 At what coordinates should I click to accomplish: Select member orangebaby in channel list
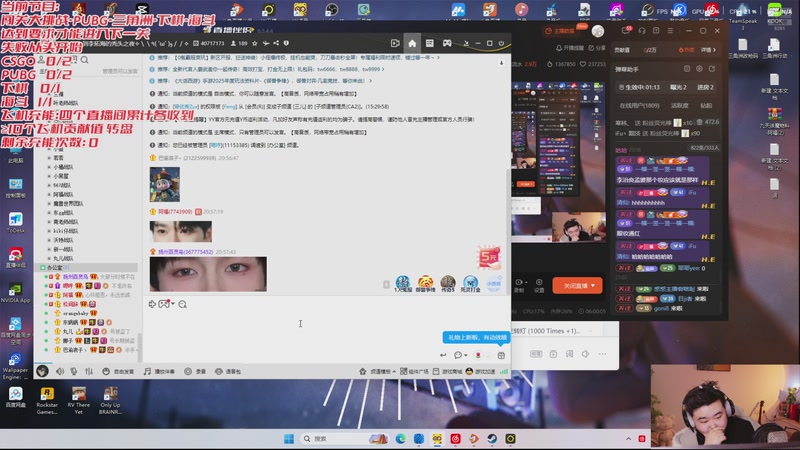tap(75, 313)
